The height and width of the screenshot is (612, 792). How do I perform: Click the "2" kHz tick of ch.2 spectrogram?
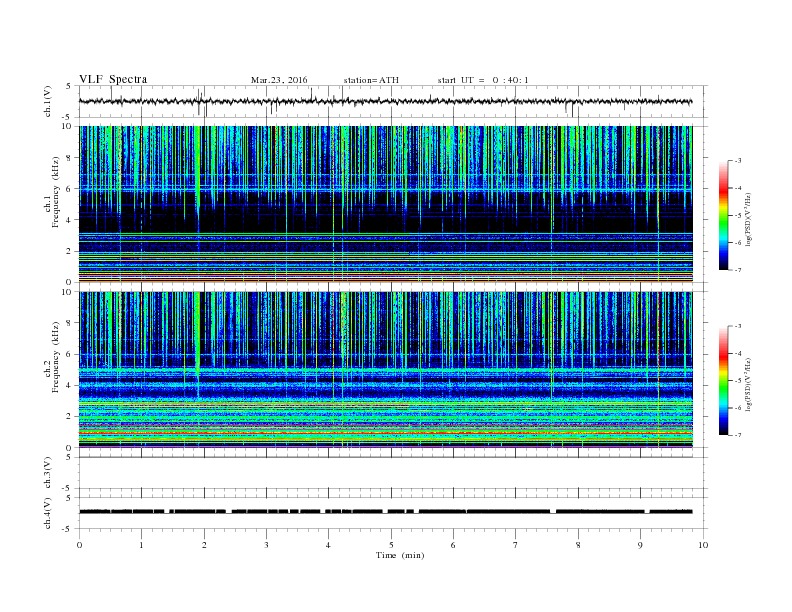(x=69, y=417)
